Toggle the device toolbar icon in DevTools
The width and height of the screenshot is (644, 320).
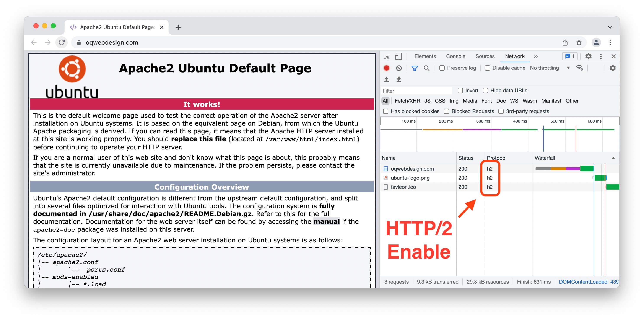[x=398, y=57]
